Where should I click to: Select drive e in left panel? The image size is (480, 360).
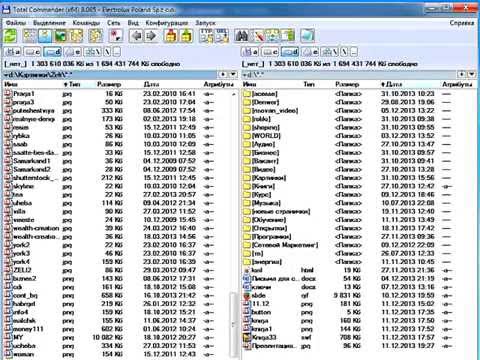72,52
